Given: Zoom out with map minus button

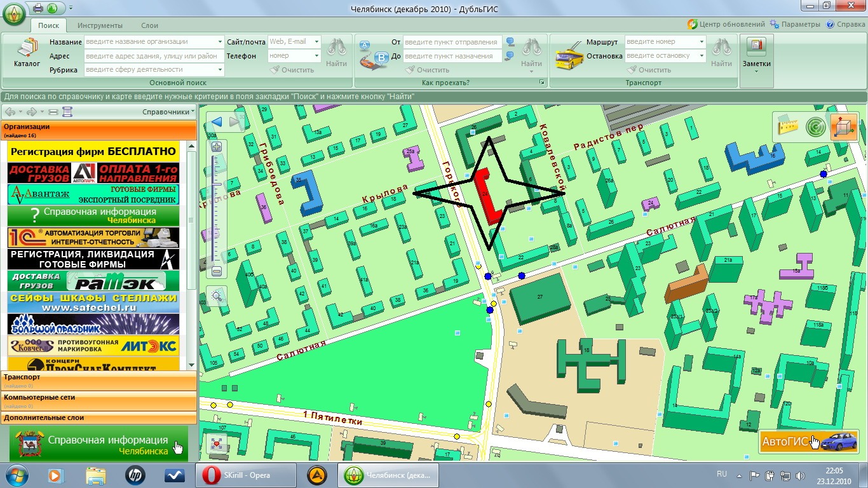Looking at the screenshot, I should tap(217, 271).
